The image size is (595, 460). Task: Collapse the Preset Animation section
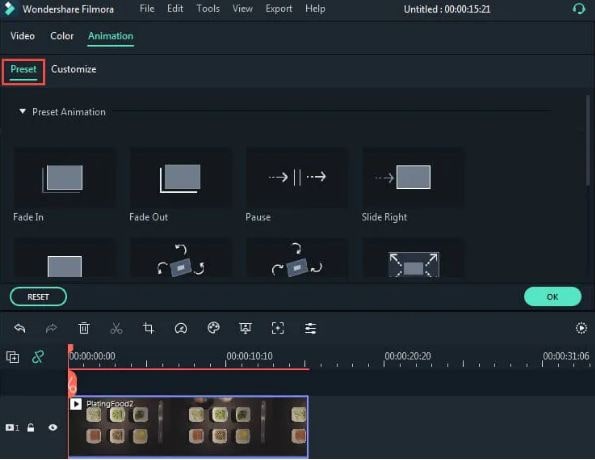point(22,112)
